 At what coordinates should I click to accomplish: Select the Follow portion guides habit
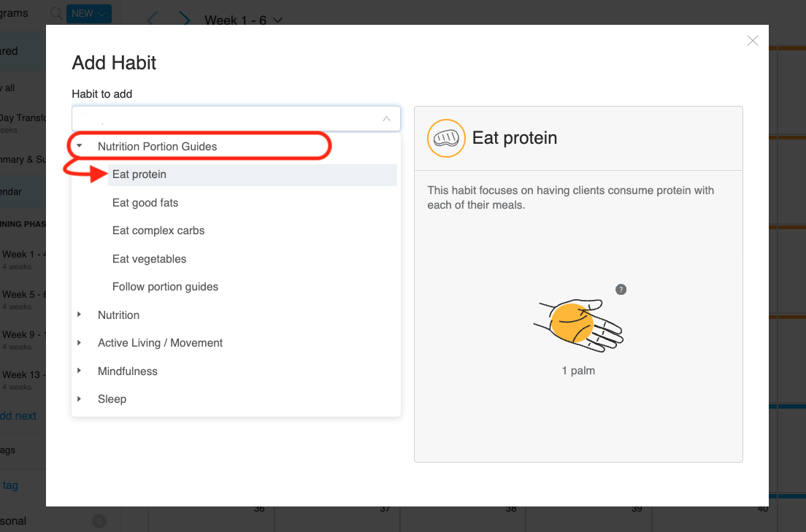[165, 287]
